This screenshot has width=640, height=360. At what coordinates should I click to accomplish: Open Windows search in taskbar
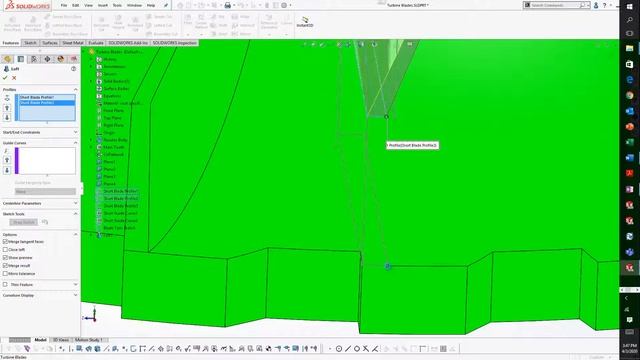coord(629,20)
